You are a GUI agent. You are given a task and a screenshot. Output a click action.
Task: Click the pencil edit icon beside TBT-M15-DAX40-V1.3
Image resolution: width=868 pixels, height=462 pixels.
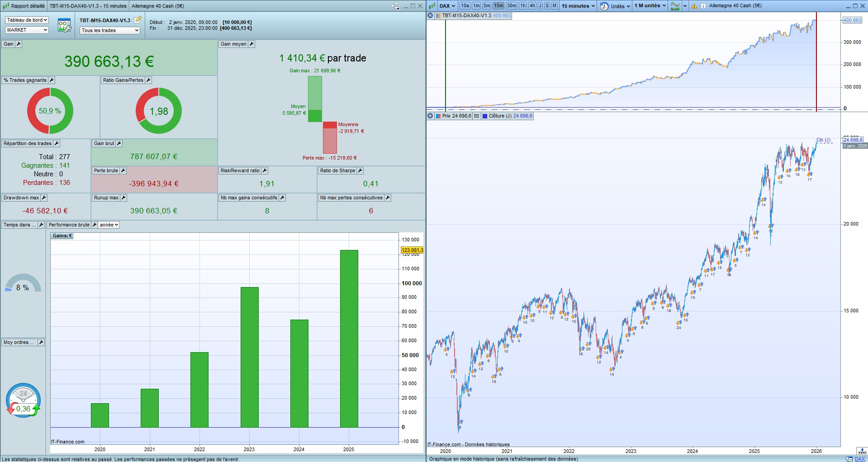pyautogui.click(x=138, y=20)
